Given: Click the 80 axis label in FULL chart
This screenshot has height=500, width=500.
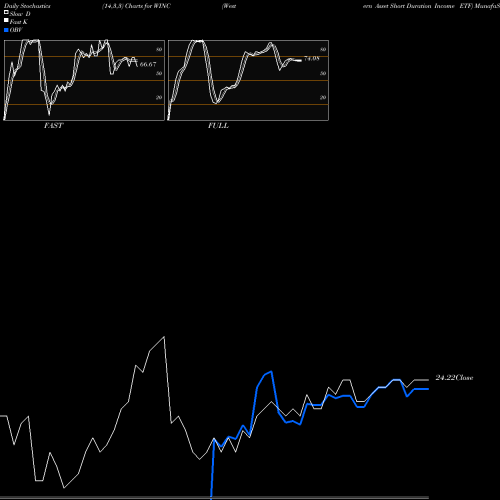Looking at the screenshot, I should (x=323, y=49).
